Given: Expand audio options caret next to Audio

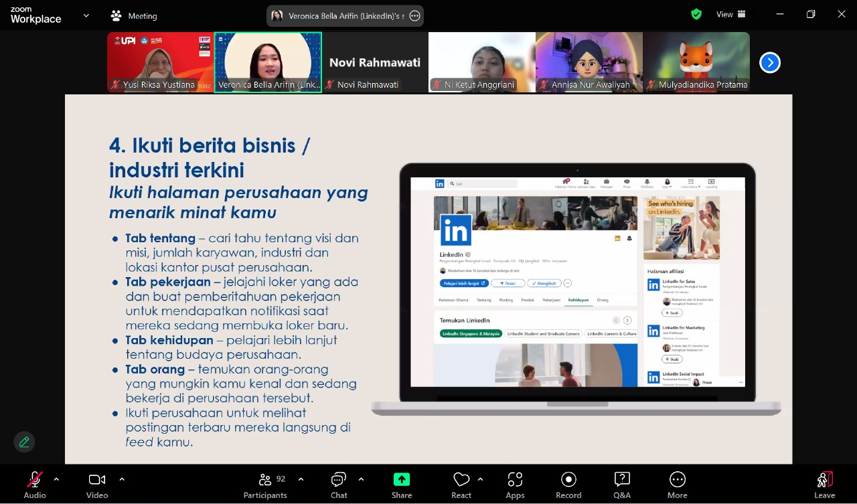Looking at the screenshot, I should coord(56,479).
